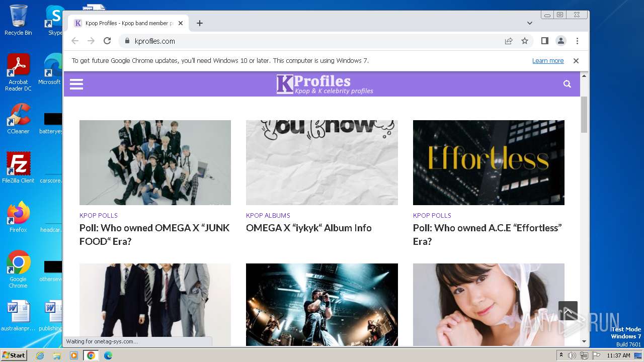Open Windows Media Player taskbar icon

pos(74,355)
